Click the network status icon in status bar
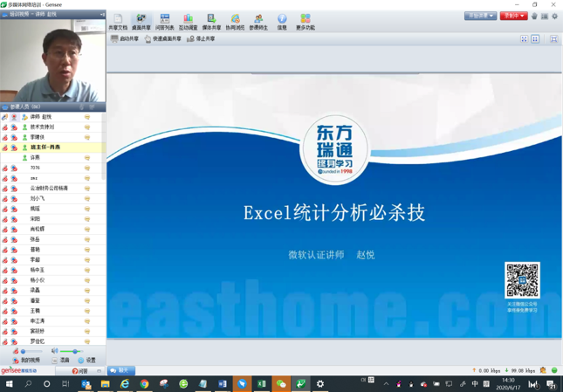The image size is (563, 392). pos(543,370)
